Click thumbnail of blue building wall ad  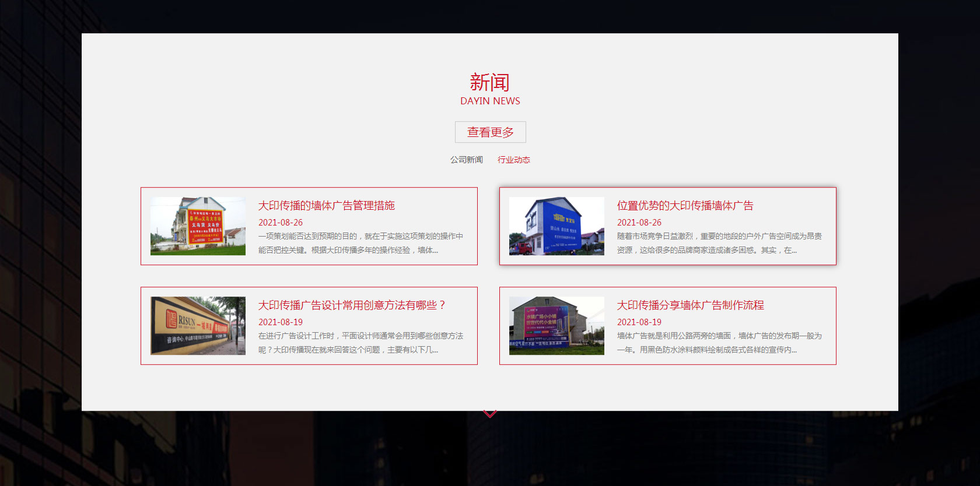click(x=556, y=226)
